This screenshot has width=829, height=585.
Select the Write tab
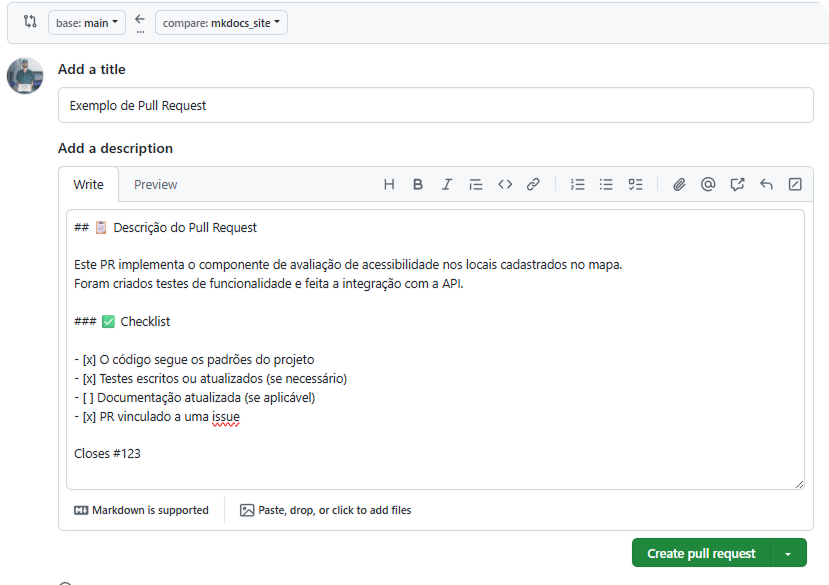88,185
